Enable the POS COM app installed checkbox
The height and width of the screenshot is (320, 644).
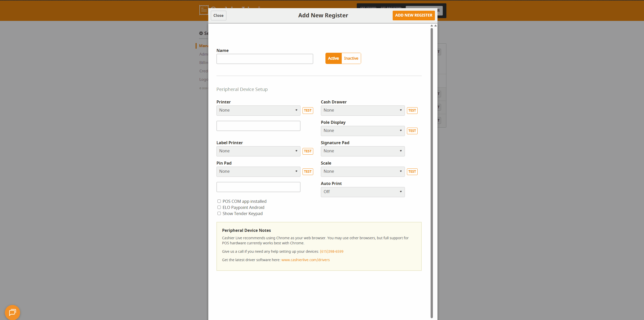pyautogui.click(x=219, y=201)
